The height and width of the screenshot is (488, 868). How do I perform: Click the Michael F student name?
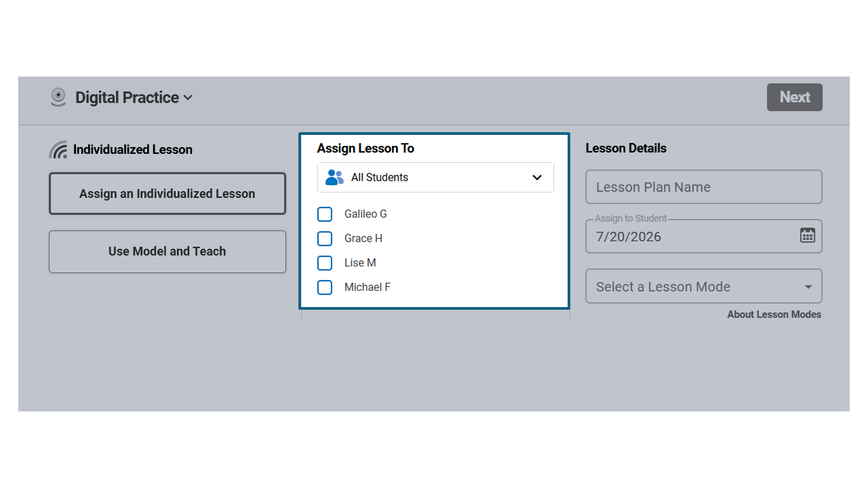pyautogui.click(x=368, y=287)
